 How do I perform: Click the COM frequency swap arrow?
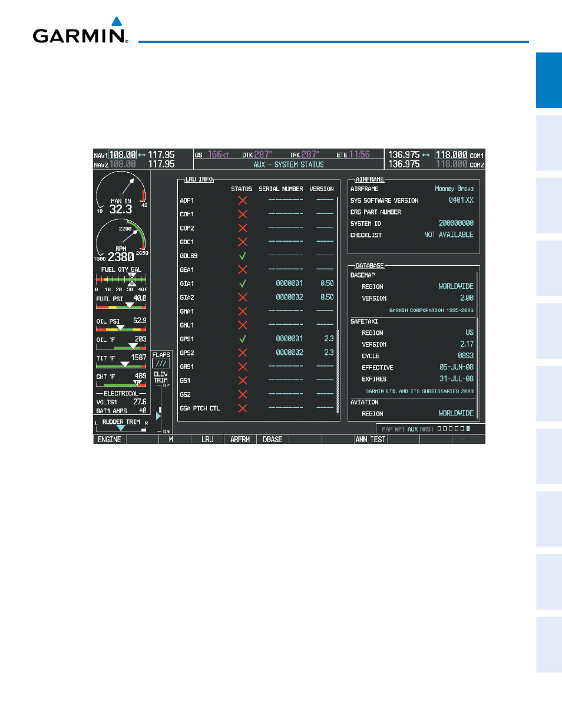pos(426,155)
